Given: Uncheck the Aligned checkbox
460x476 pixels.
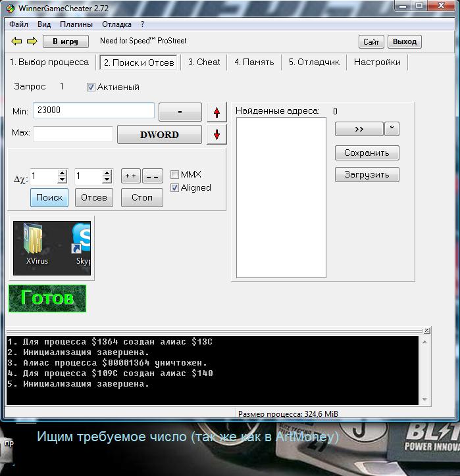Looking at the screenshot, I should click(x=175, y=187).
